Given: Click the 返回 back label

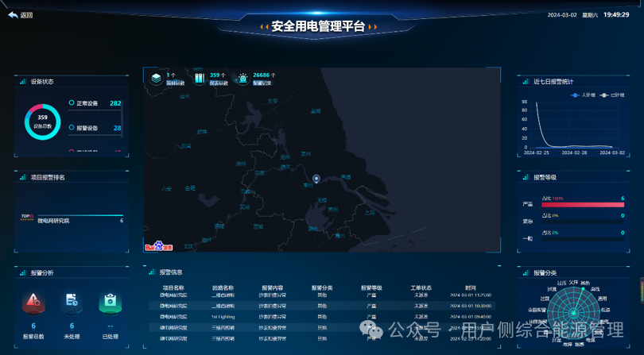Looking at the screenshot, I should coord(26,15).
